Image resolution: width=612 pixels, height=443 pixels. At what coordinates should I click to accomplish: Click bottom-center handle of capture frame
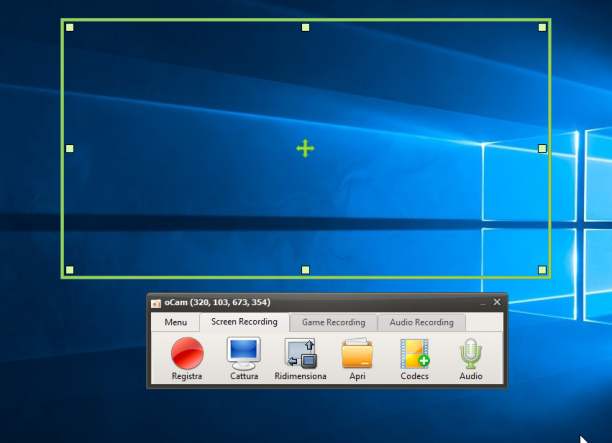pos(306,270)
